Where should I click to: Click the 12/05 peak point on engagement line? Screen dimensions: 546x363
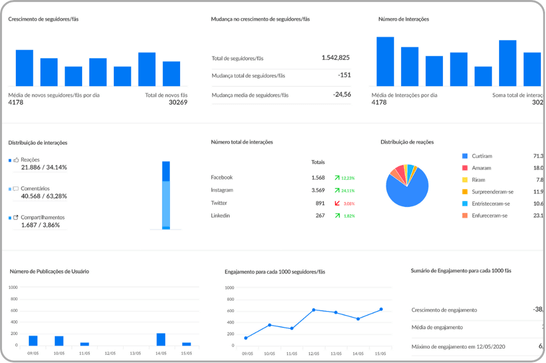point(314,310)
